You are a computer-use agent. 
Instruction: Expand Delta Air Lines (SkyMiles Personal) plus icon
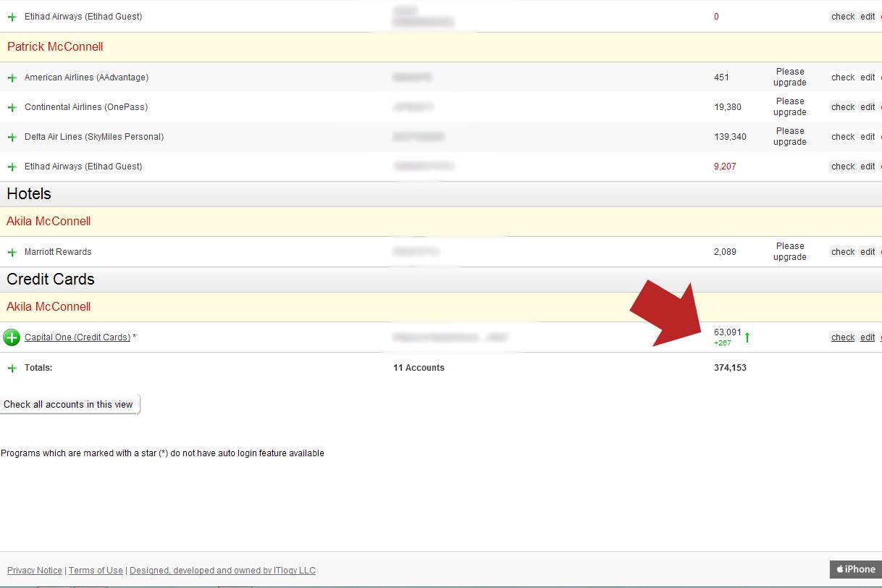pyautogui.click(x=12, y=137)
